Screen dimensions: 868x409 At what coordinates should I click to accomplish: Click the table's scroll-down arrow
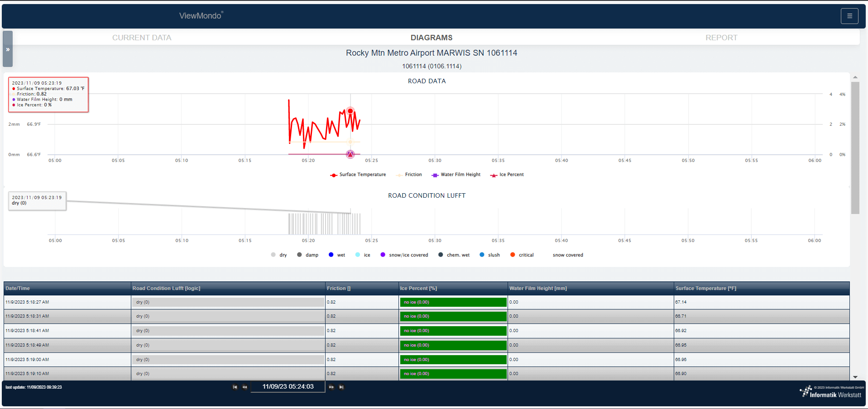pyautogui.click(x=855, y=377)
